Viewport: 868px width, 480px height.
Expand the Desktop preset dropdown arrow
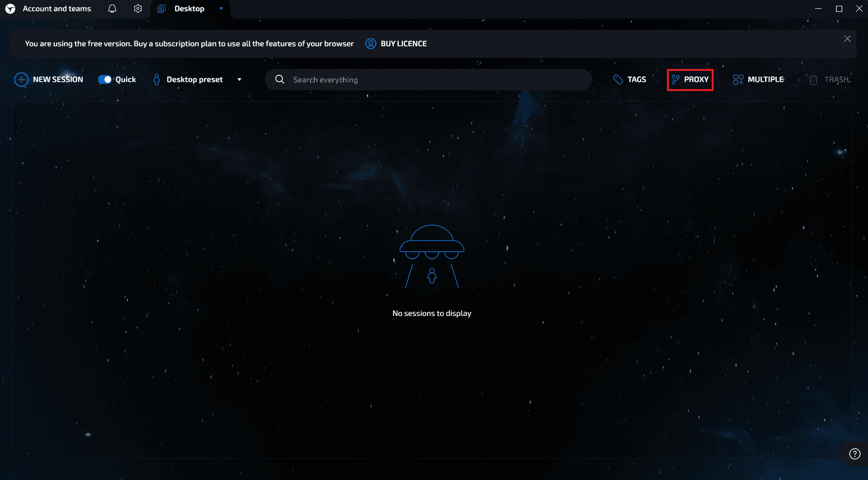[239, 79]
